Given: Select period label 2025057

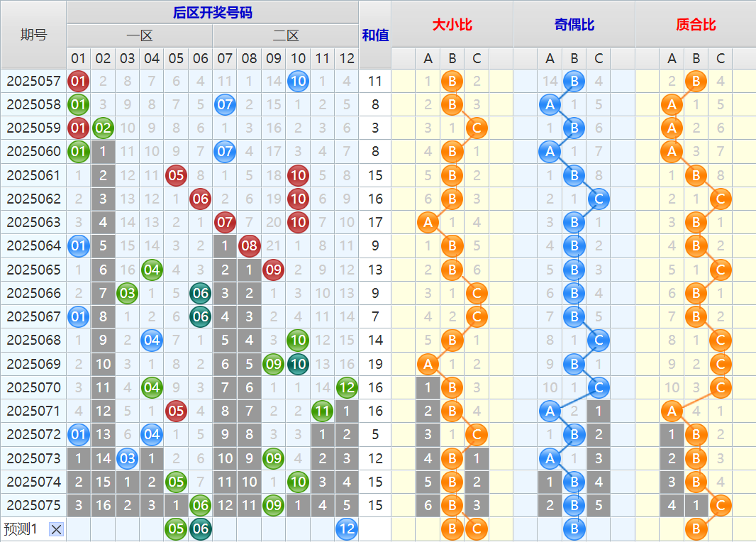Looking at the screenshot, I should pos(33,81).
